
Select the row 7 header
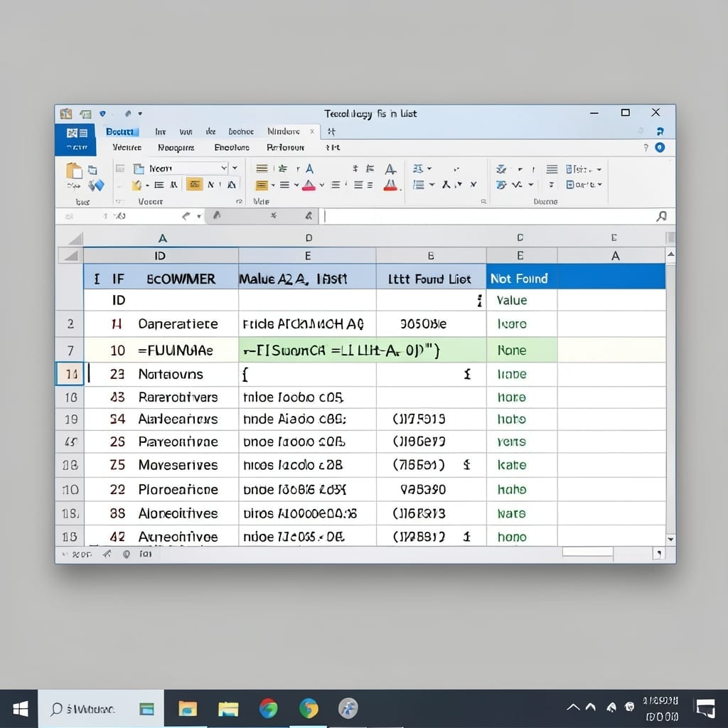(70, 350)
